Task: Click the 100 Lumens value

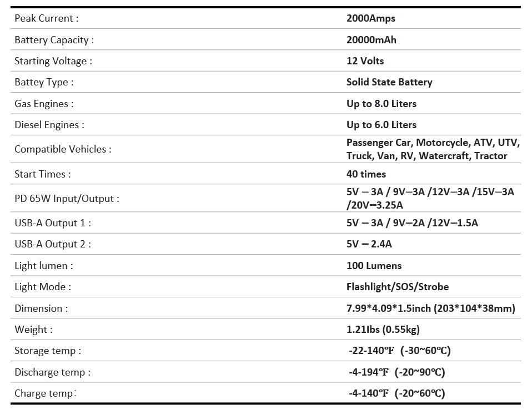Action: pyautogui.click(x=374, y=266)
